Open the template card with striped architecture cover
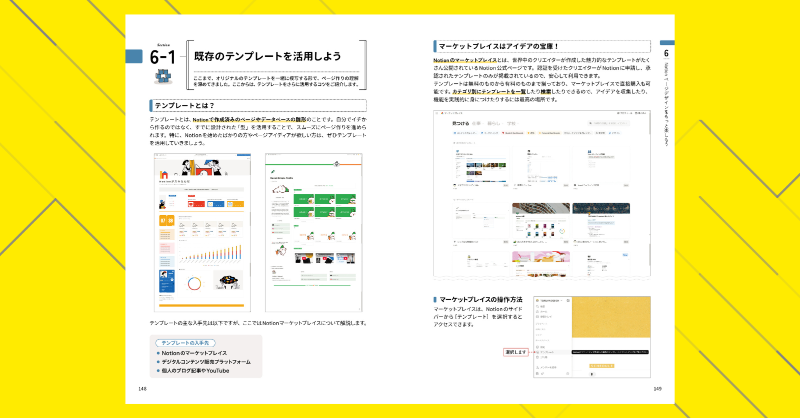 (541, 223)
